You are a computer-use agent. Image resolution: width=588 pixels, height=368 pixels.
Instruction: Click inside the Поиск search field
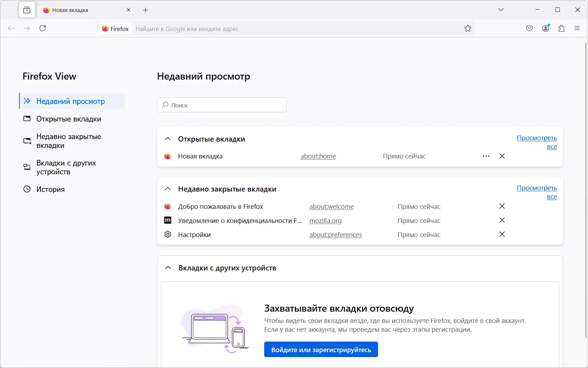pos(222,105)
